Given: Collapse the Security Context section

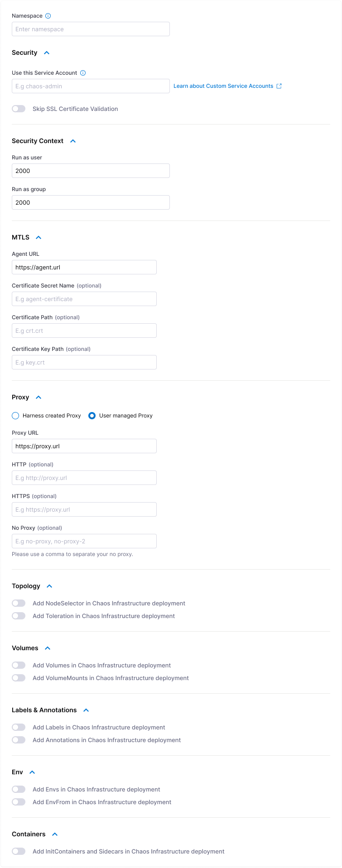Looking at the screenshot, I should tap(73, 141).
